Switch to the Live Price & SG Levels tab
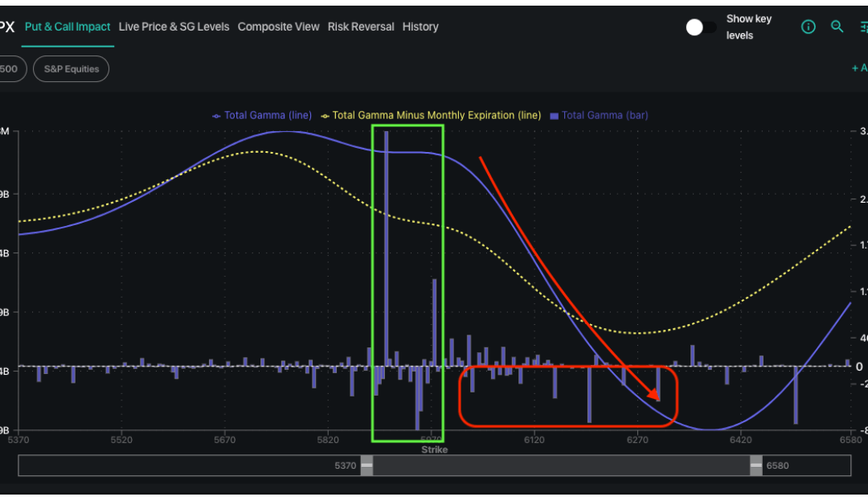The width and height of the screenshot is (868, 501). click(174, 27)
